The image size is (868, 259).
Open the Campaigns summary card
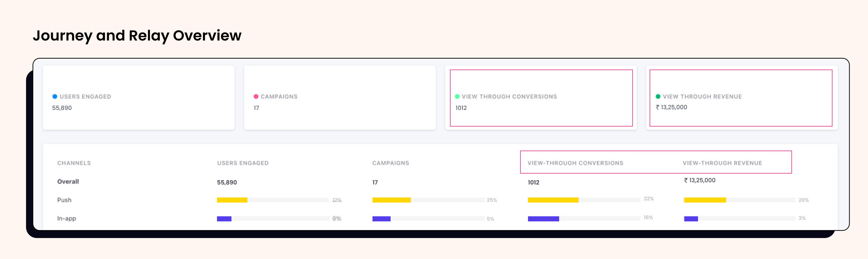click(x=340, y=98)
